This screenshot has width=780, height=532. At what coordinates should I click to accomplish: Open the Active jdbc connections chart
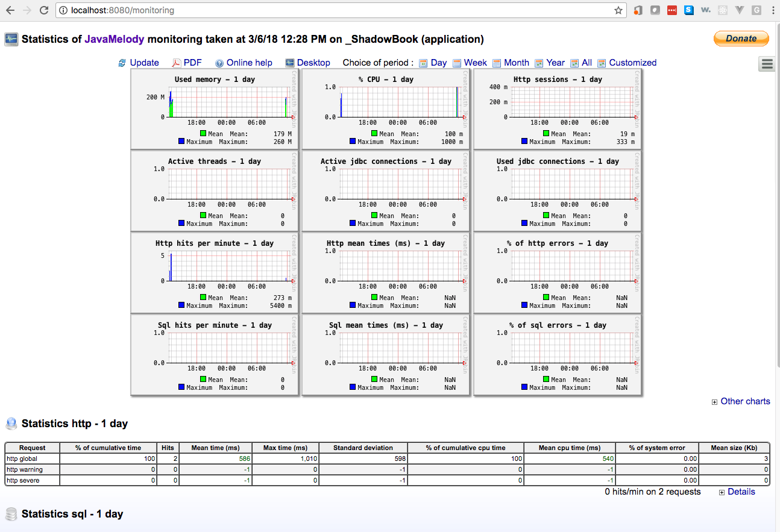(x=386, y=190)
